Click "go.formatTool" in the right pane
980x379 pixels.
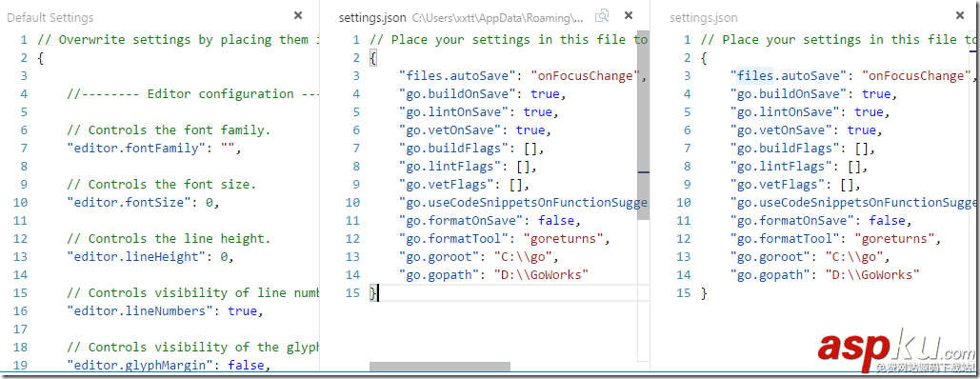point(785,240)
